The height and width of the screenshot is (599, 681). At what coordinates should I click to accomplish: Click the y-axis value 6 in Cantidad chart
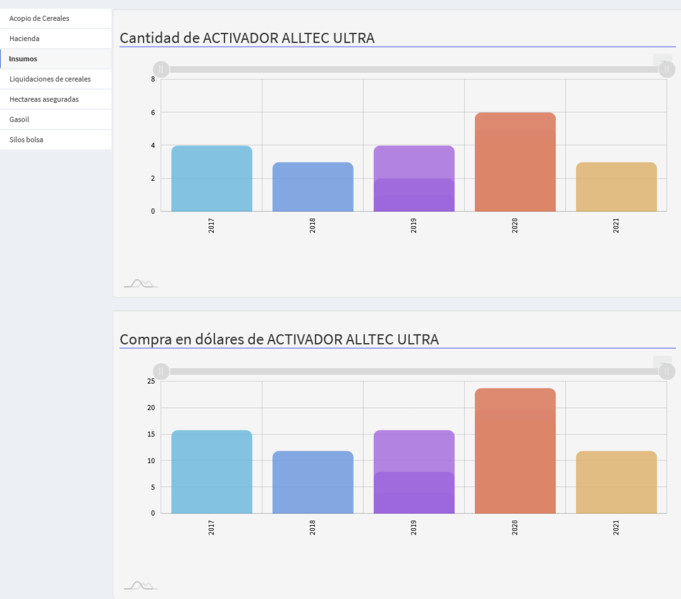point(153,113)
